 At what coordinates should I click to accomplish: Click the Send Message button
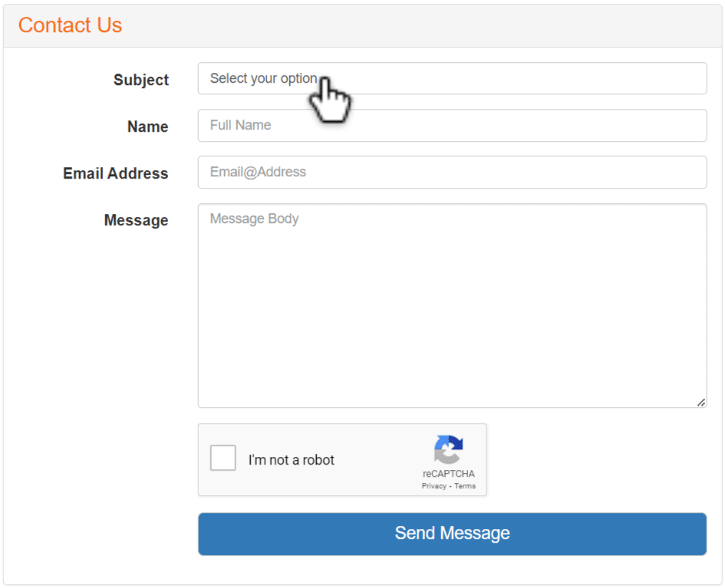click(452, 534)
